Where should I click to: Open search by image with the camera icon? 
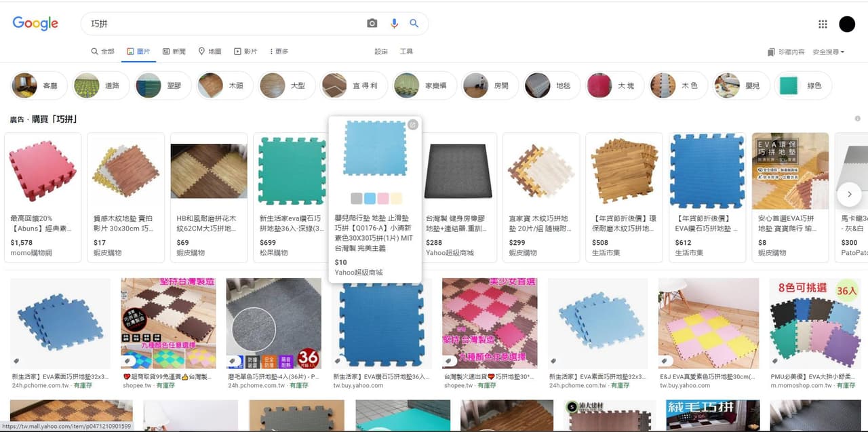tap(372, 23)
